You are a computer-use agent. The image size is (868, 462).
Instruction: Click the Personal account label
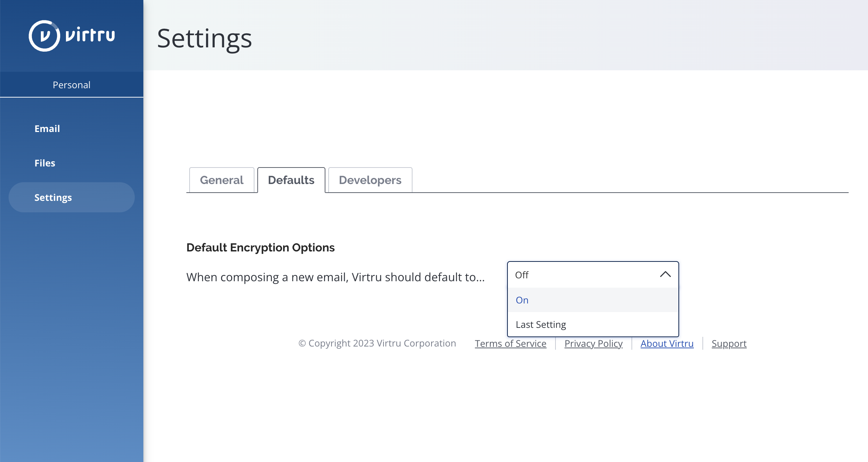[72, 85]
